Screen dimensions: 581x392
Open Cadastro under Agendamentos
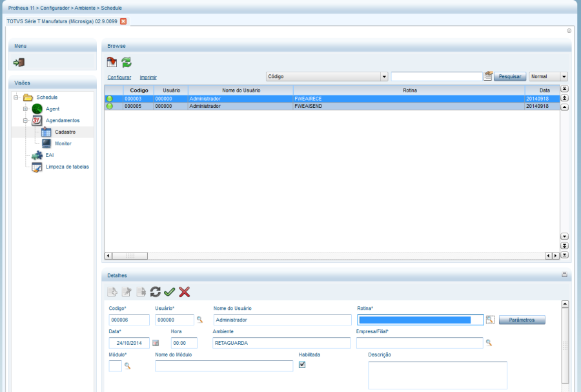pyautogui.click(x=65, y=132)
